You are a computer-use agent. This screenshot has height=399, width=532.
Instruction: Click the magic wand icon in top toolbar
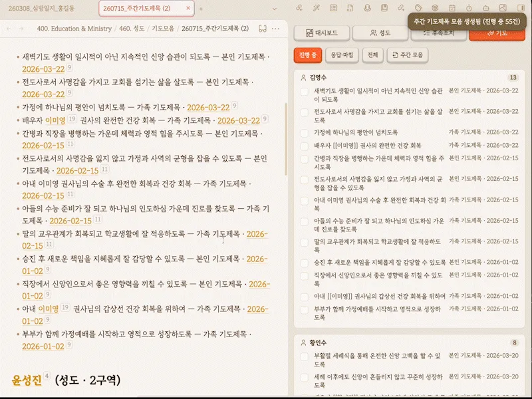pos(317,8)
